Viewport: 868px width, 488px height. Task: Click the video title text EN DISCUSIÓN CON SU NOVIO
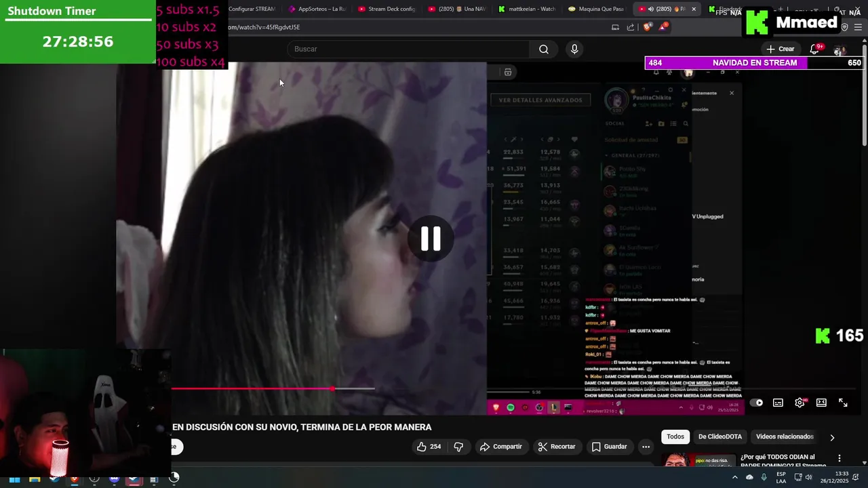(x=302, y=427)
